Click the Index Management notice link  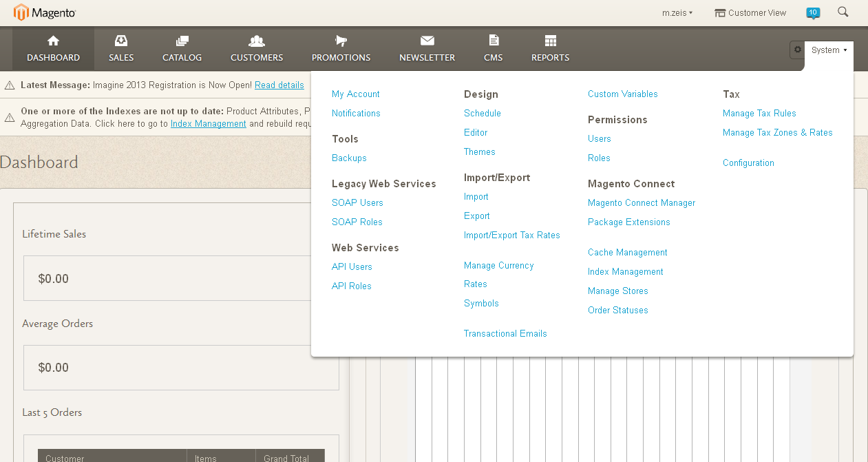click(208, 124)
